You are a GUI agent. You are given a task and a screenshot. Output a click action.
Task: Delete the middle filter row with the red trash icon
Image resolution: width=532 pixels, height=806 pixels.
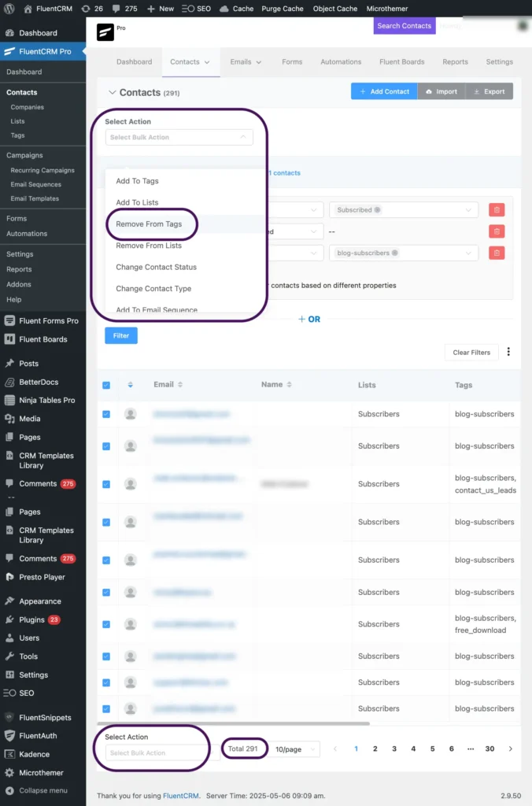(x=497, y=231)
